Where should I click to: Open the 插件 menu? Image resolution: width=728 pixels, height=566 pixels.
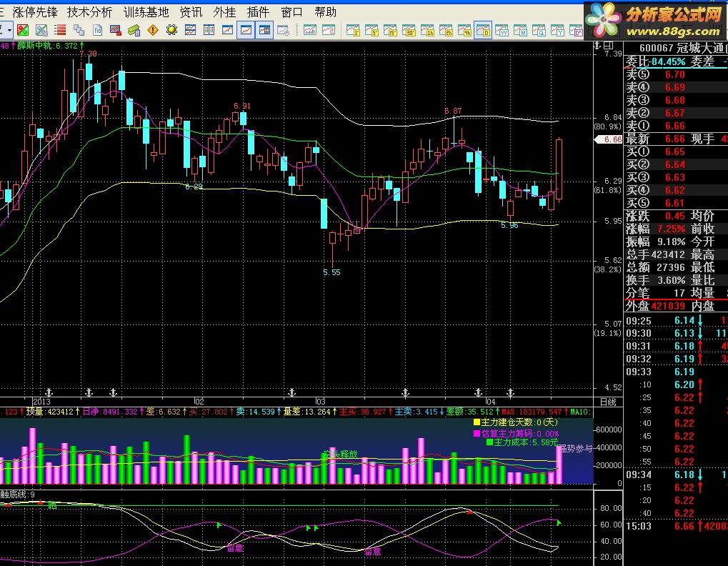258,12
